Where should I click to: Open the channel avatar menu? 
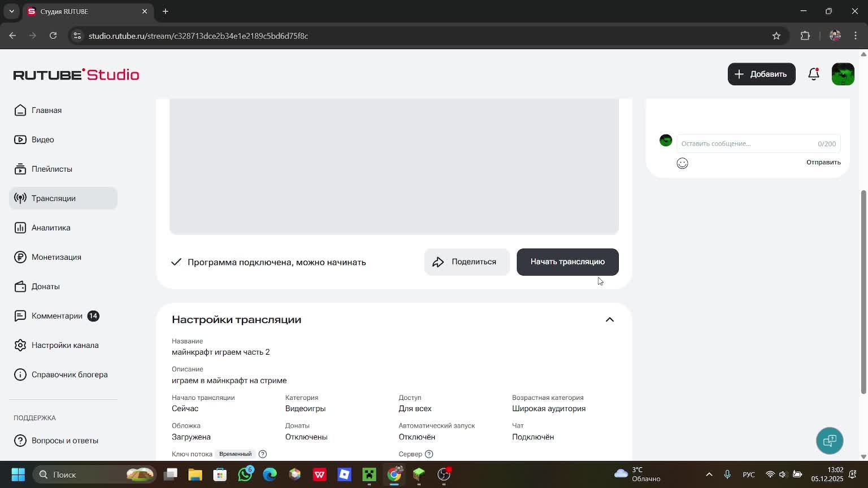843,74
